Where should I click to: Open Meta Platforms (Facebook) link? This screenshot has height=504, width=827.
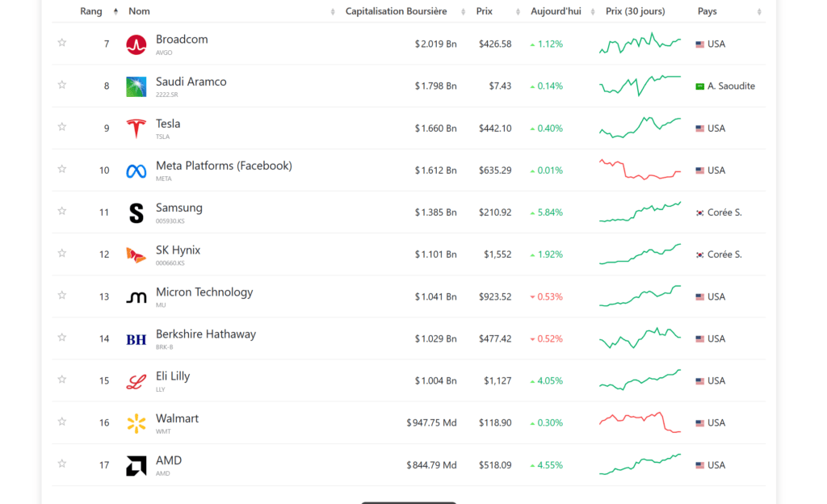pos(224,166)
